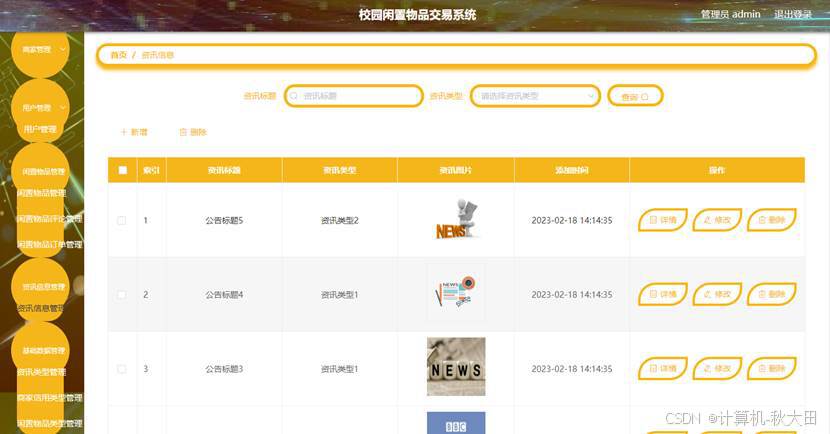This screenshot has height=434, width=830.
Task: Click the 资讯类型2 cell in row 1
Action: [340, 221]
